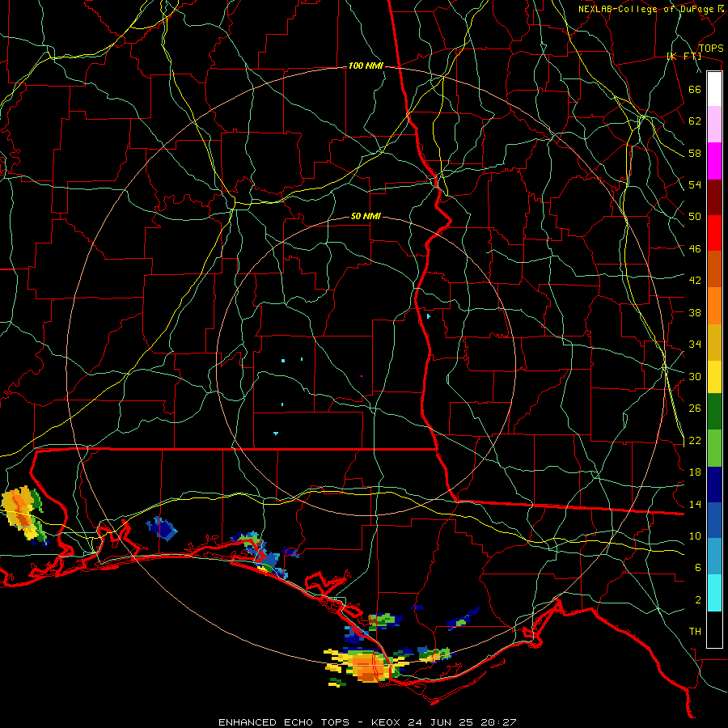Click the legend value "10"
728x728 pixels.
pyautogui.click(x=695, y=536)
